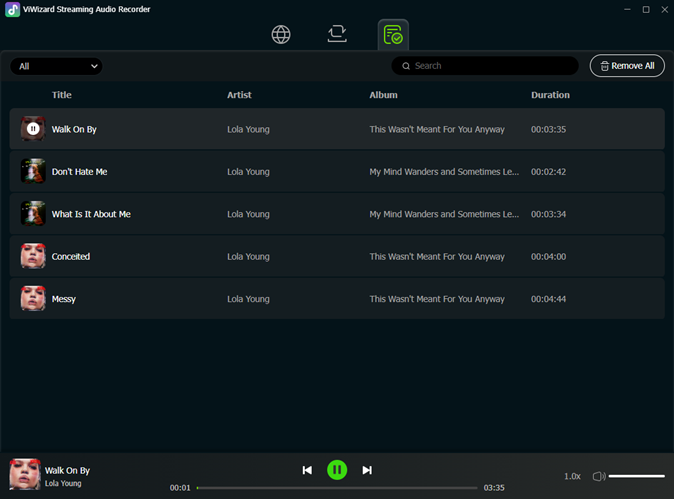Change 1.0x playback speed
Image resolution: width=674 pixels, height=499 pixels.
point(572,476)
